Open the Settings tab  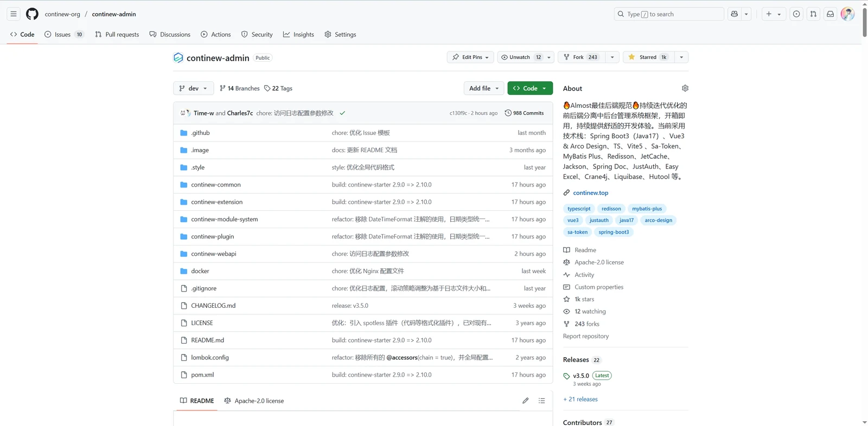coord(340,35)
